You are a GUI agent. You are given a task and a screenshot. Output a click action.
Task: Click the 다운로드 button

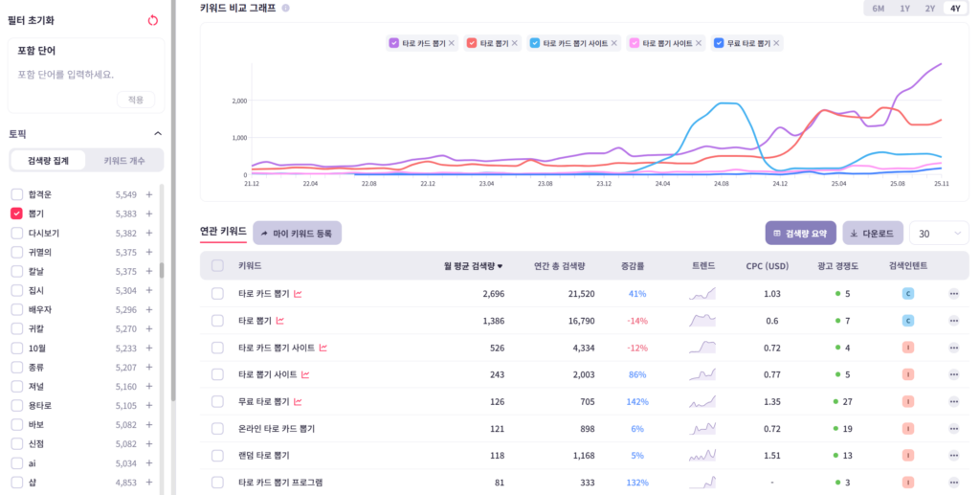coord(872,233)
